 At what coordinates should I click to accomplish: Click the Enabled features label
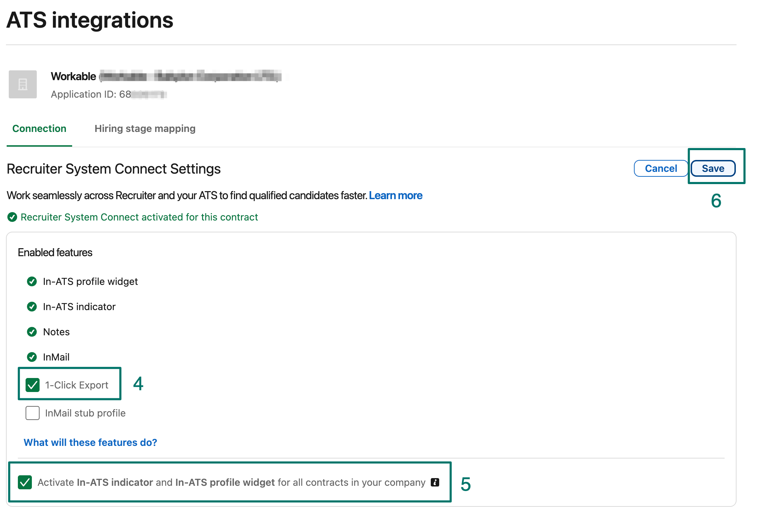click(55, 252)
